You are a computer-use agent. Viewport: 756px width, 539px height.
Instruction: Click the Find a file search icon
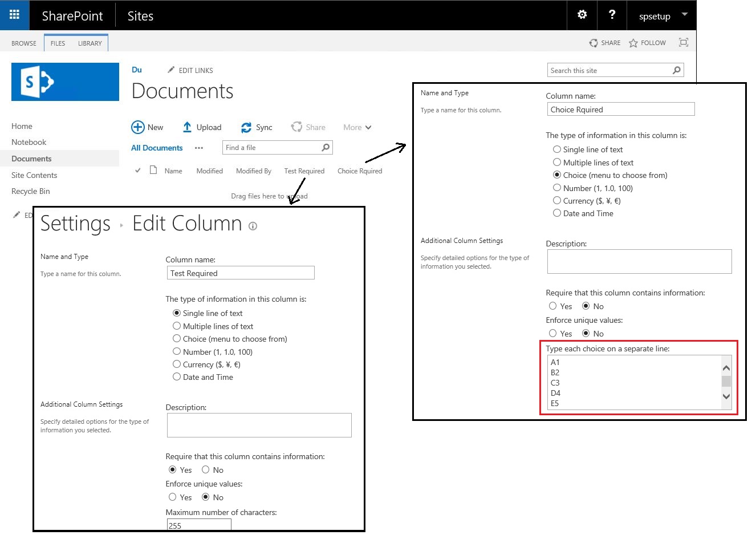pyautogui.click(x=326, y=147)
